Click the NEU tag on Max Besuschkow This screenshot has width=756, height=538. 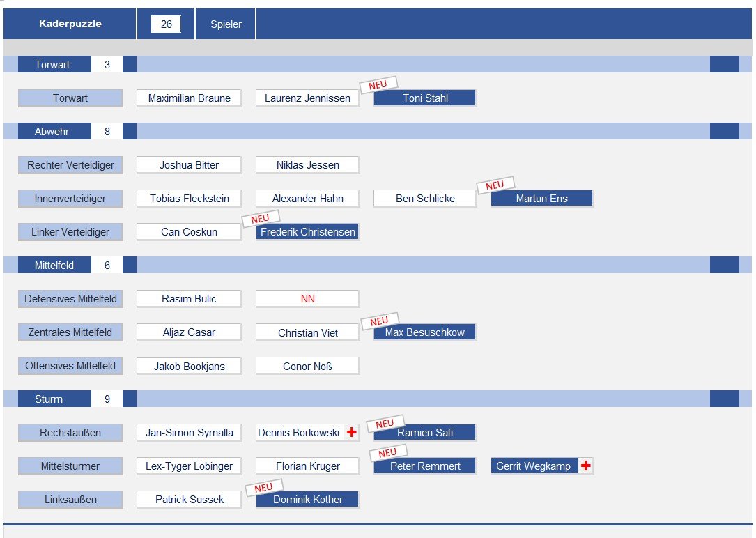pos(380,321)
